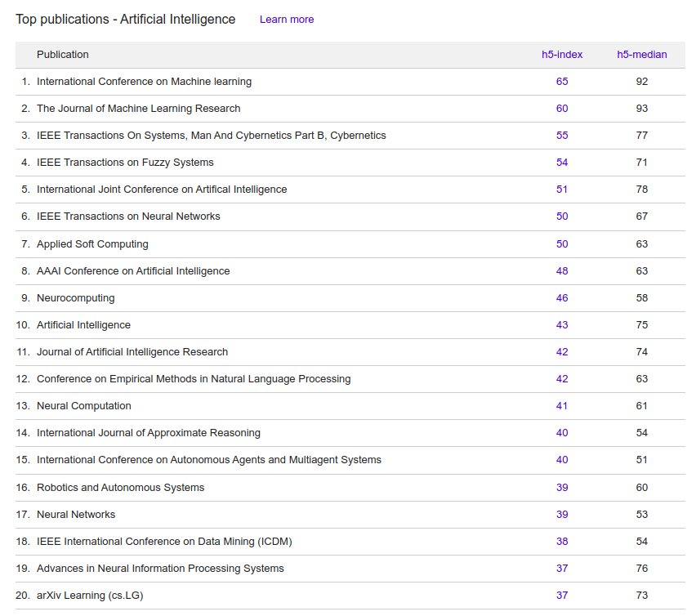This screenshot has width=696, height=616.
Task: Open h5-index 48 for AAAI Conference
Action: coord(562,271)
